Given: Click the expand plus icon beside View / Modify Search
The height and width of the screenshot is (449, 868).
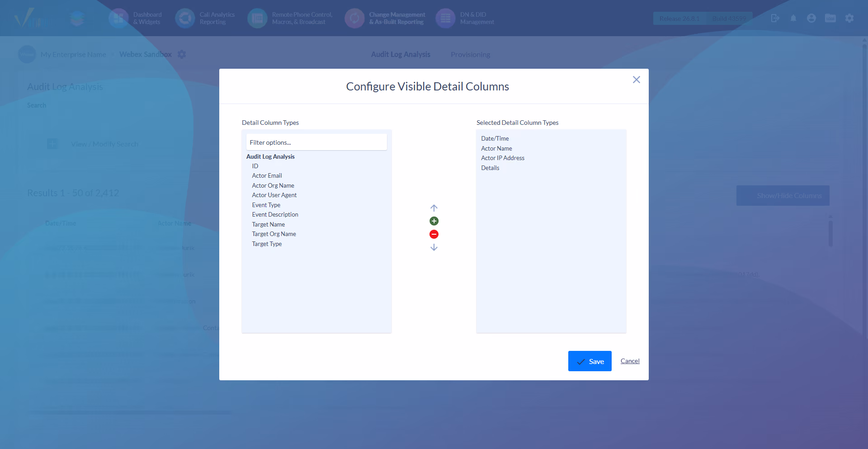Looking at the screenshot, I should click(x=52, y=144).
